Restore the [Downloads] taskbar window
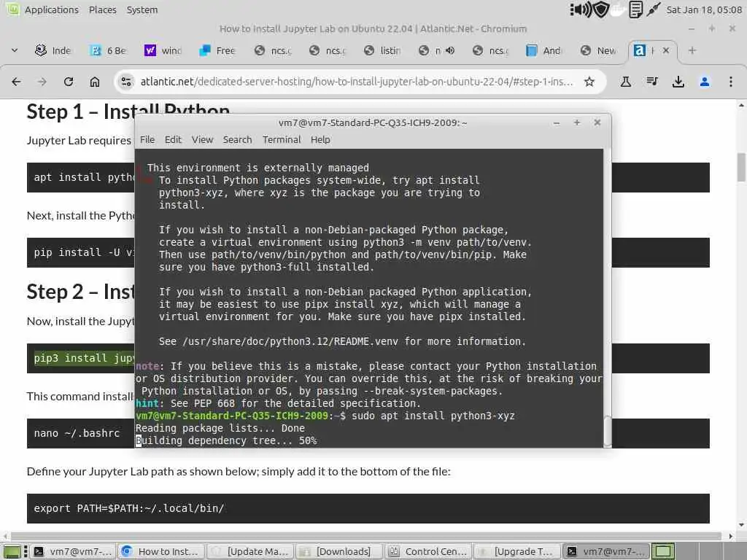This screenshot has width=747, height=560. click(339, 551)
